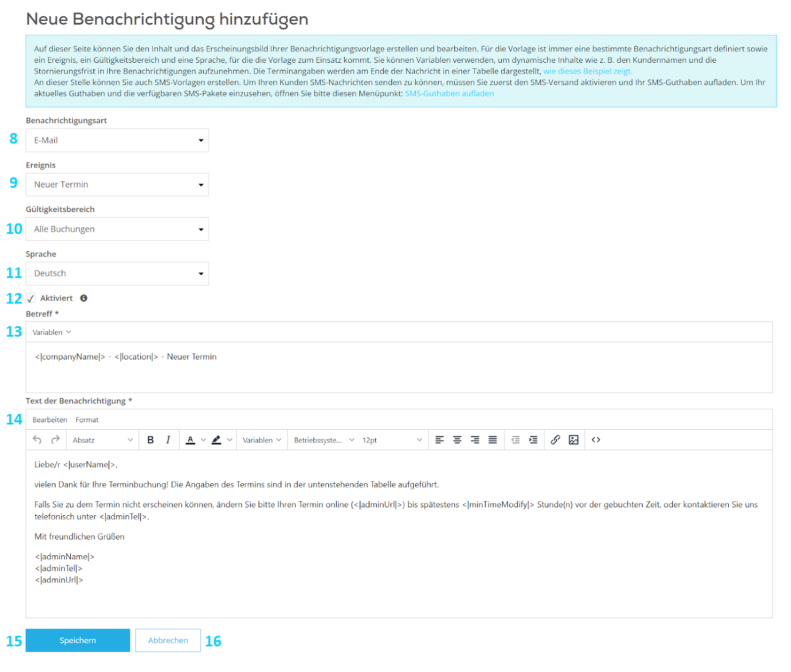Viewport: 791px width, 672px height.
Task: Decrease indent of paragraph
Action: pyautogui.click(x=515, y=440)
